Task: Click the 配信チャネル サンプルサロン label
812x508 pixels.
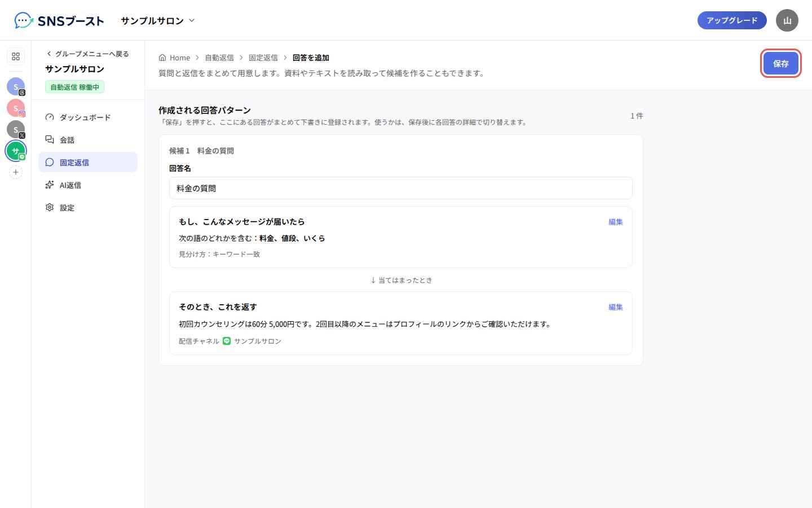Action: pyautogui.click(x=230, y=341)
